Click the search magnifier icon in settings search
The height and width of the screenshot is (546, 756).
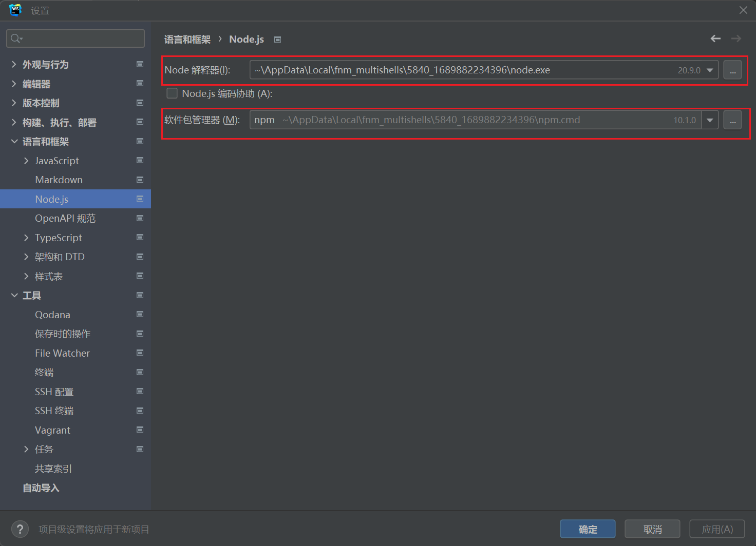pyautogui.click(x=15, y=38)
